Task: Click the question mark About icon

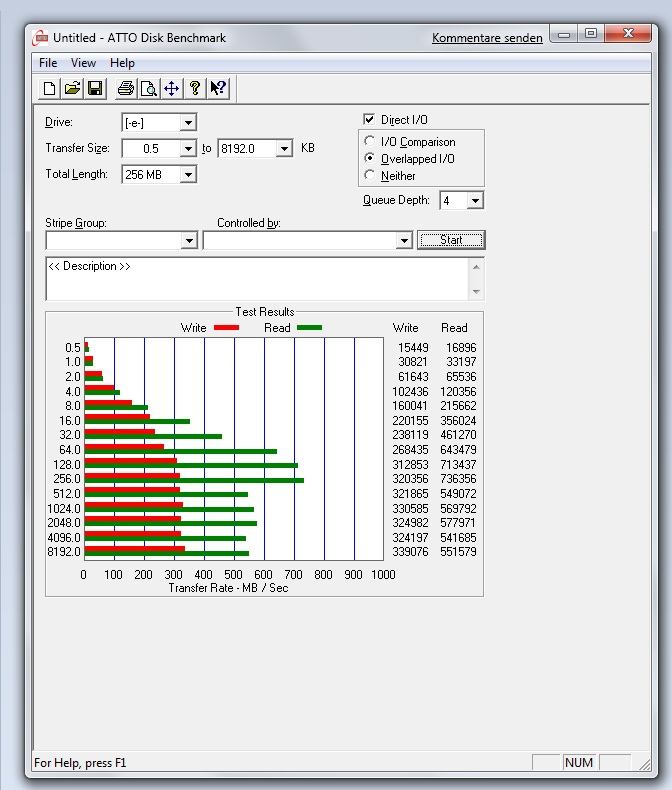Action: (x=195, y=89)
